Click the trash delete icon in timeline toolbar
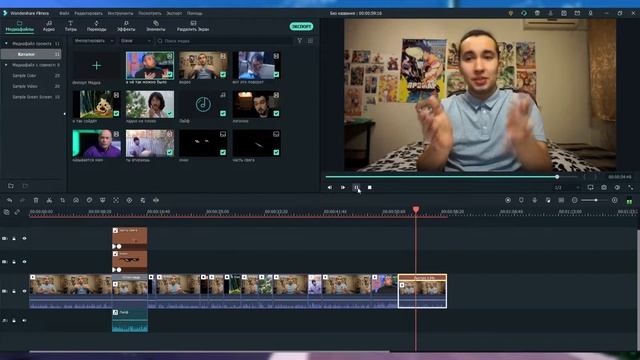Image resolution: width=640 pixels, height=360 pixels. (36, 200)
